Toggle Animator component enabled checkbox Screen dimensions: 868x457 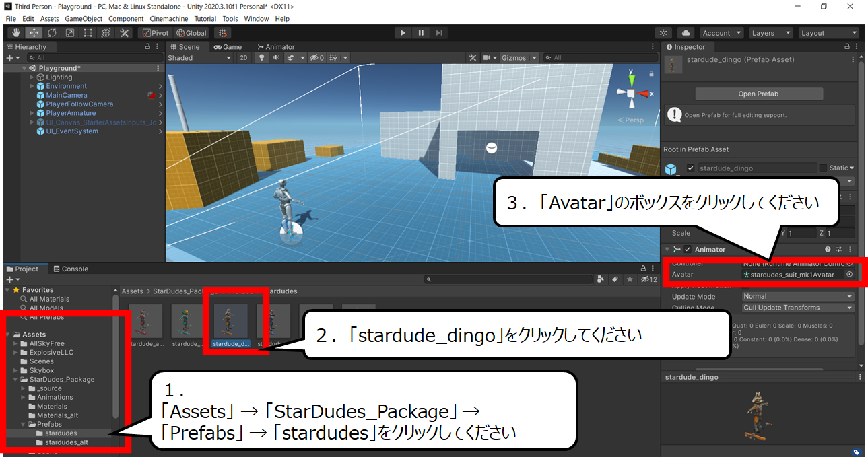(x=688, y=250)
